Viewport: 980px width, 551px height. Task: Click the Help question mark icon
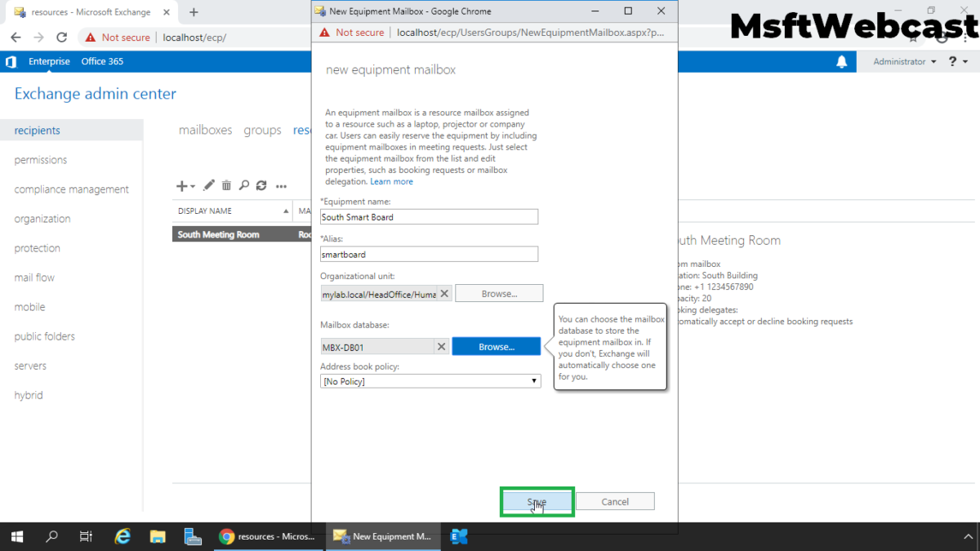point(952,61)
